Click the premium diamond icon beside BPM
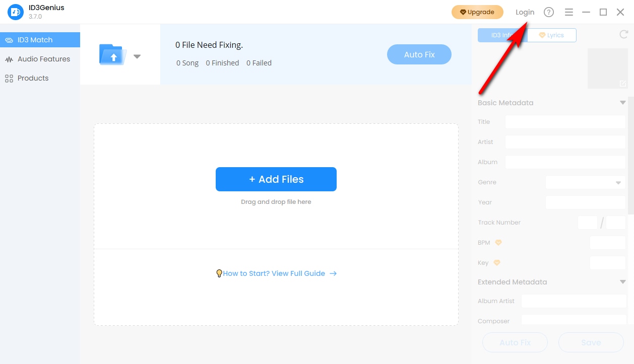 tap(498, 243)
